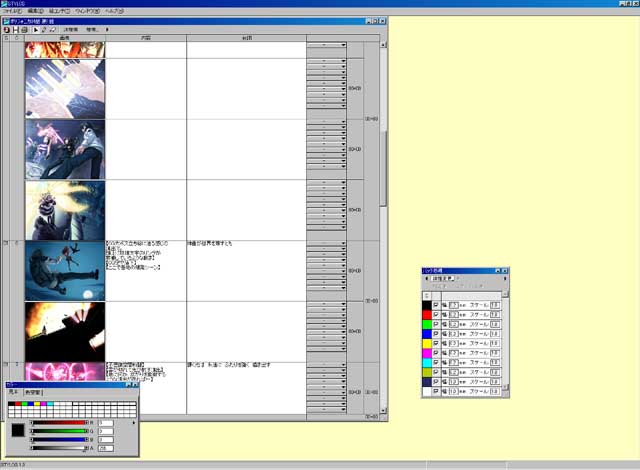Screen dimensions: 640x470
Task: Click the navy color swatch in the pen list
Action: (x=427, y=382)
